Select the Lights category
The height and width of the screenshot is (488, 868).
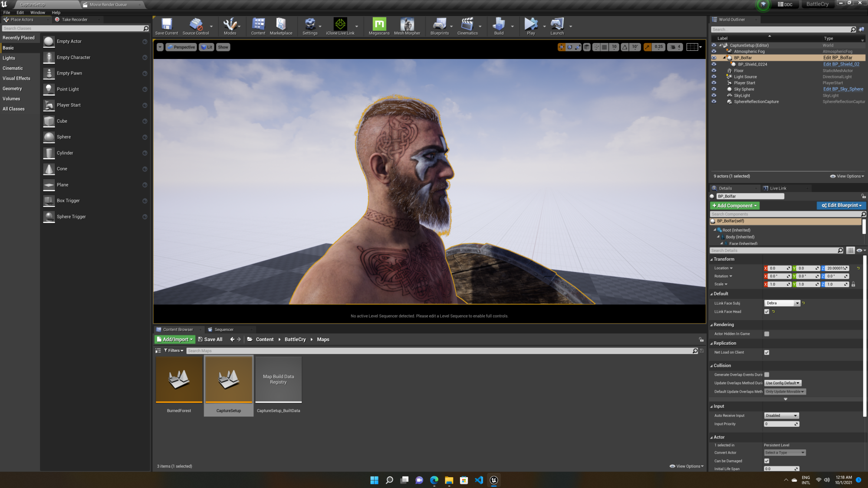9,58
